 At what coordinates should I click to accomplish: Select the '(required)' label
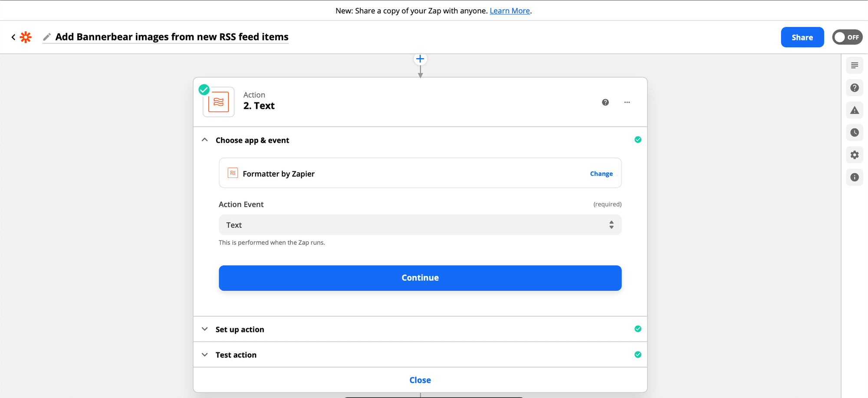coord(608,204)
